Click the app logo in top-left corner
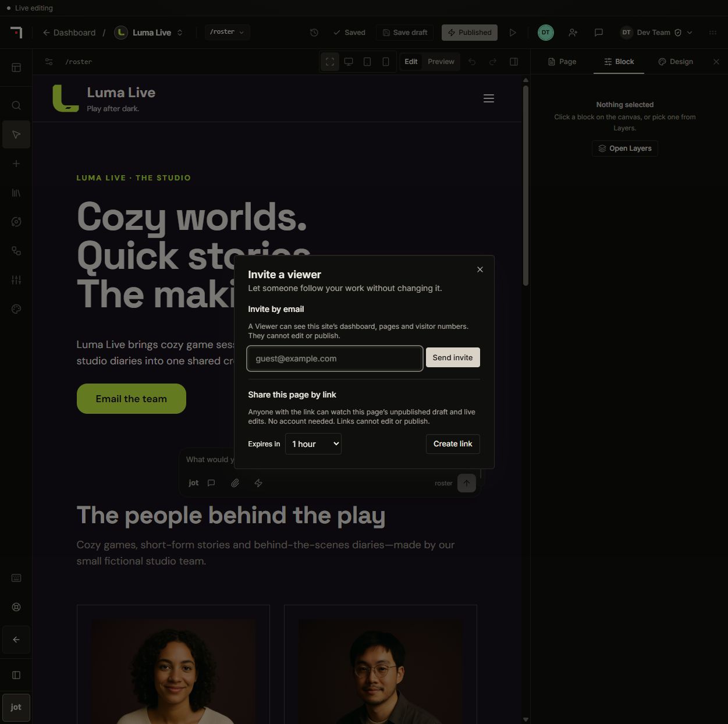The image size is (728, 724). (x=16, y=33)
